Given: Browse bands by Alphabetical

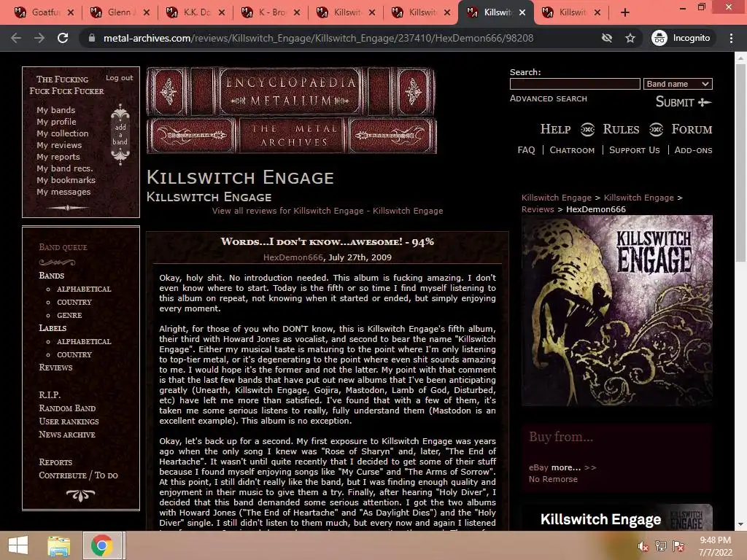Looking at the screenshot, I should pyautogui.click(x=84, y=289).
